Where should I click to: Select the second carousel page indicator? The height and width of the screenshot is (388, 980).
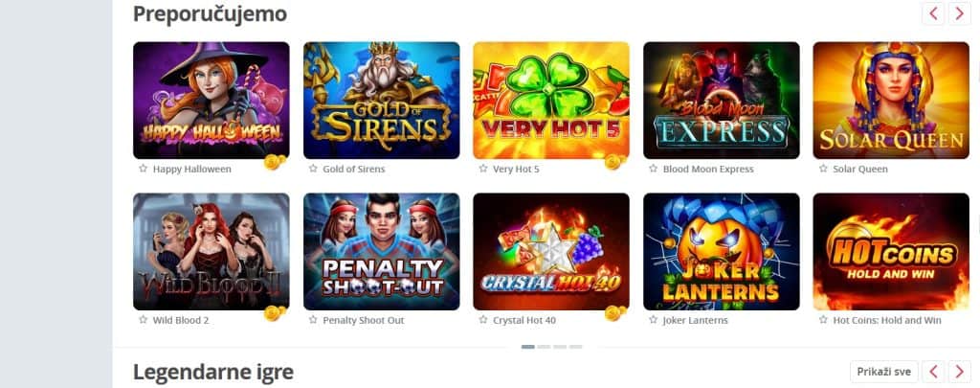pyautogui.click(x=544, y=346)
